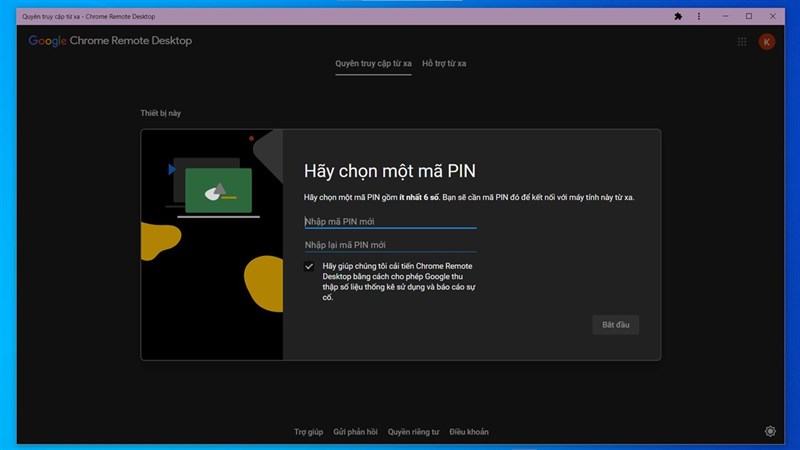Screen dimensions: 800x450
Task: Maximize the Chrome Remote Desktop window
Action: coord(749,17)
